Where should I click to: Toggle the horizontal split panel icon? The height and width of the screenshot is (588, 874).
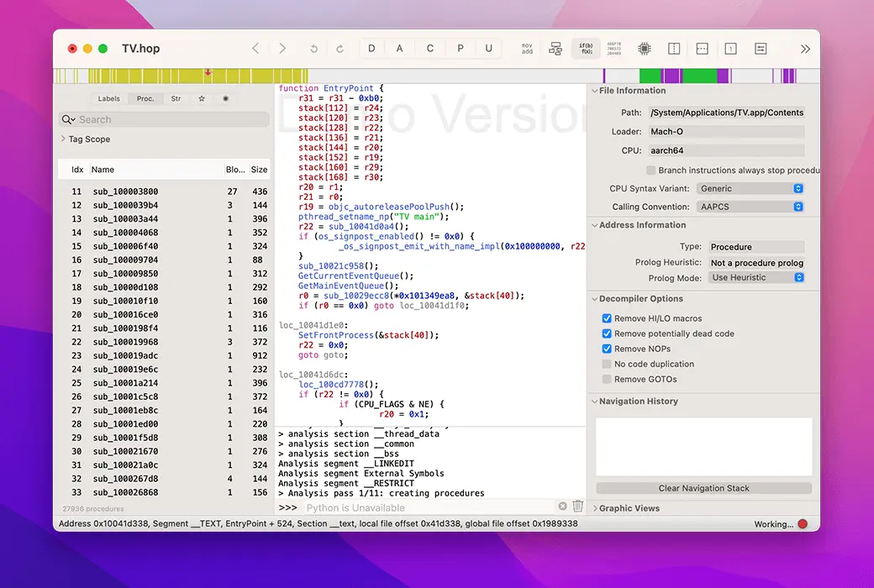pyautogui.click(x=703, y=49)
